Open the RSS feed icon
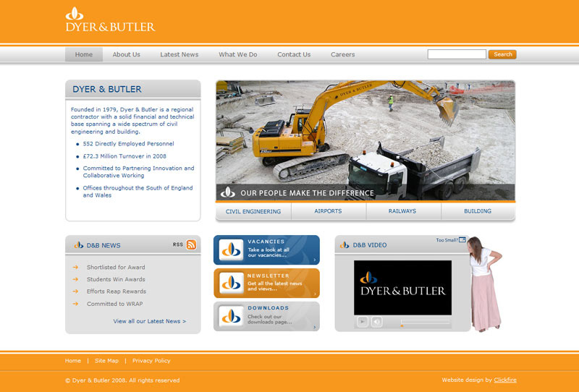Image resolution: width=579 pixels, height=392 pixels. coord(191,244)
